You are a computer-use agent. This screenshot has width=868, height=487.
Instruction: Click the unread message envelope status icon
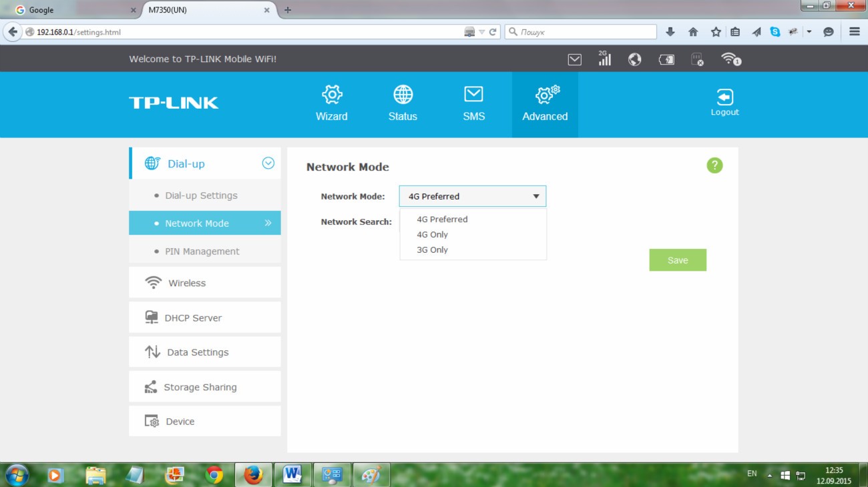(x=574, y=59)
